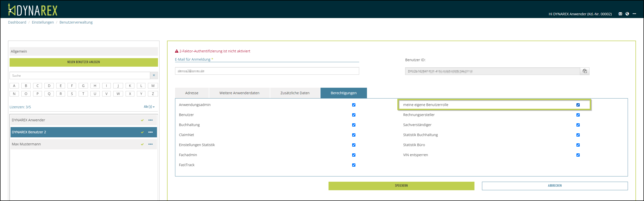
Task: Filter users by letter M
Action: point(153,86)
